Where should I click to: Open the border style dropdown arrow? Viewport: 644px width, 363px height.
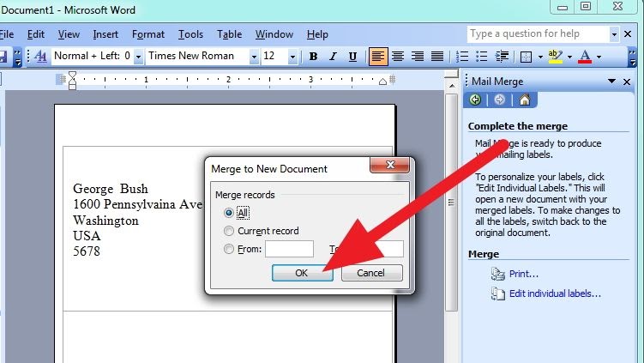click(x=540, y=57)
